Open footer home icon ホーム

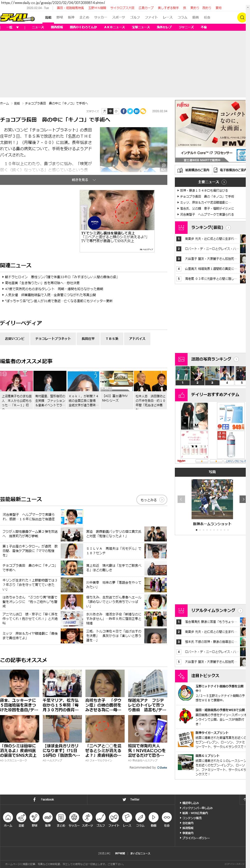[8, 818]
